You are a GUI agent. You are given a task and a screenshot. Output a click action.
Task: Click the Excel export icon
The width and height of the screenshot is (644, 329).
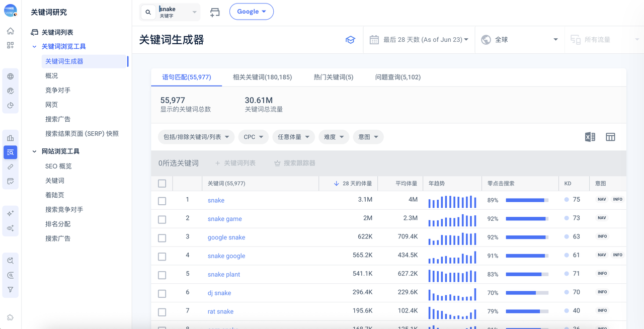pyautogui.click(x=590, y=137)
